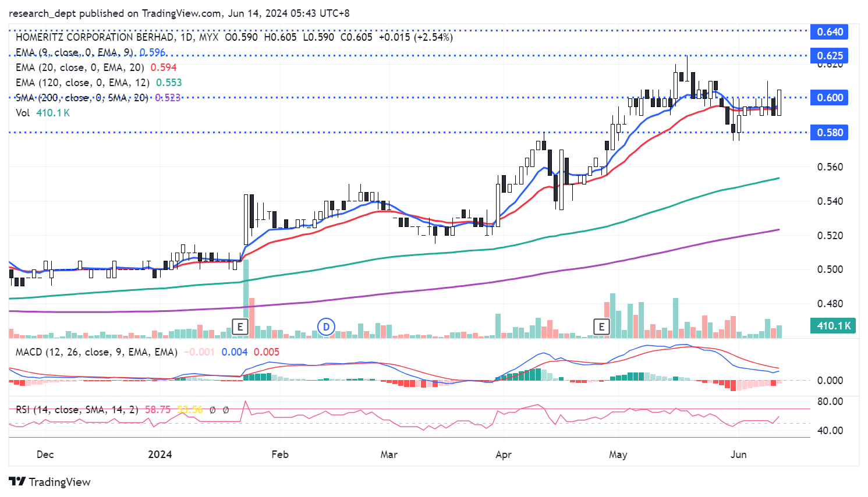
Task: Select the SMA 200 indicator legend
Action: click(82, 98)
